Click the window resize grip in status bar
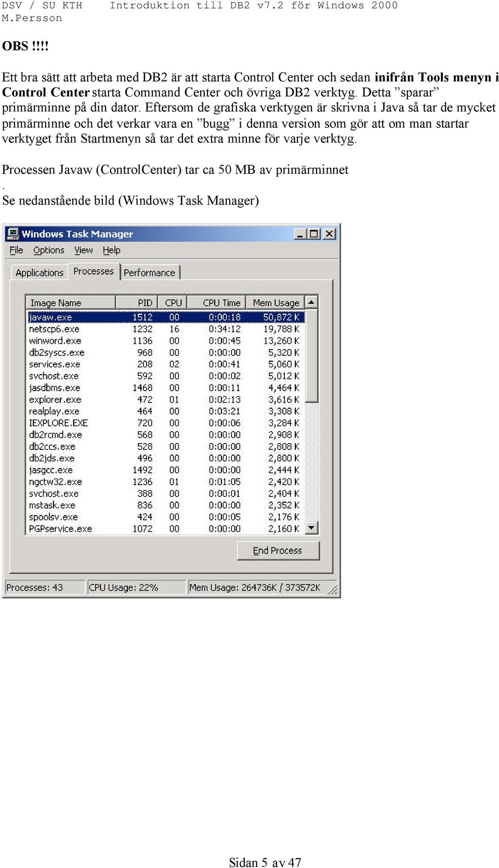 [333, 590]
